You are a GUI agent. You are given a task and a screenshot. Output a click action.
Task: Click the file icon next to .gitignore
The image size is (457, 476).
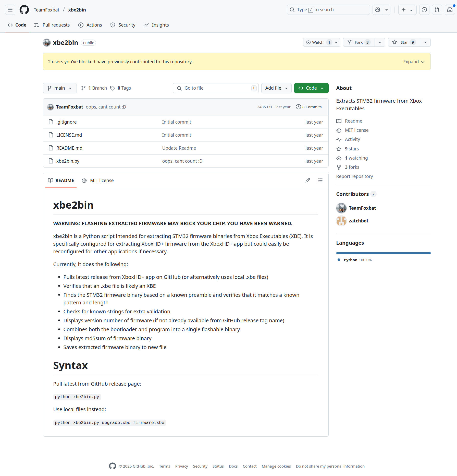tap(51, 122)
